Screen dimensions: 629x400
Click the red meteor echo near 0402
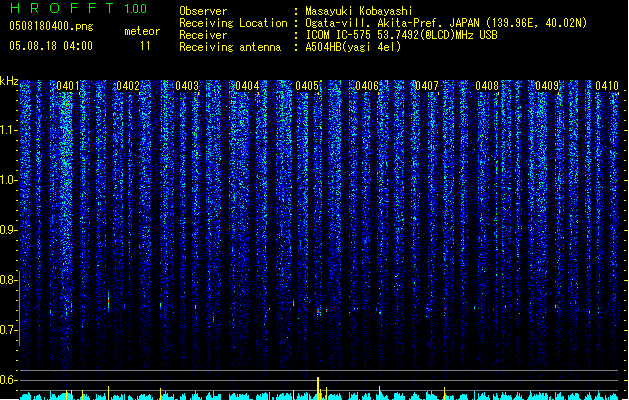point(108,301)
